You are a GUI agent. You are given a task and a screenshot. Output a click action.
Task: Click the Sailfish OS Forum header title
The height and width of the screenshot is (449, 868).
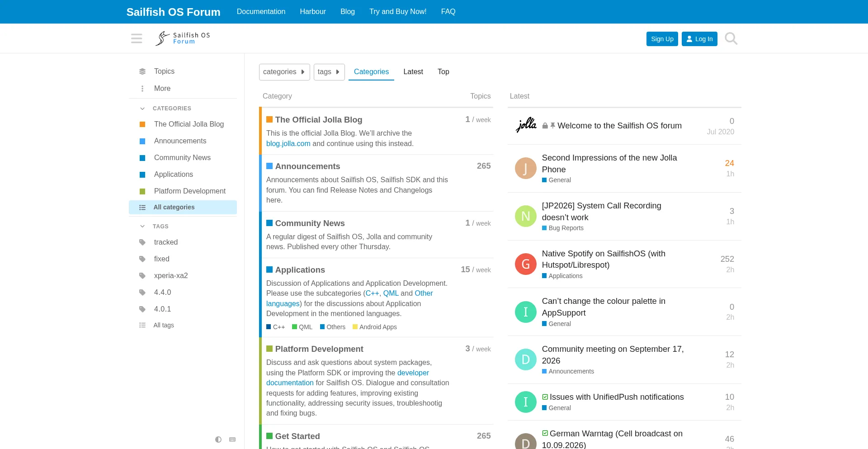(174, 12)
